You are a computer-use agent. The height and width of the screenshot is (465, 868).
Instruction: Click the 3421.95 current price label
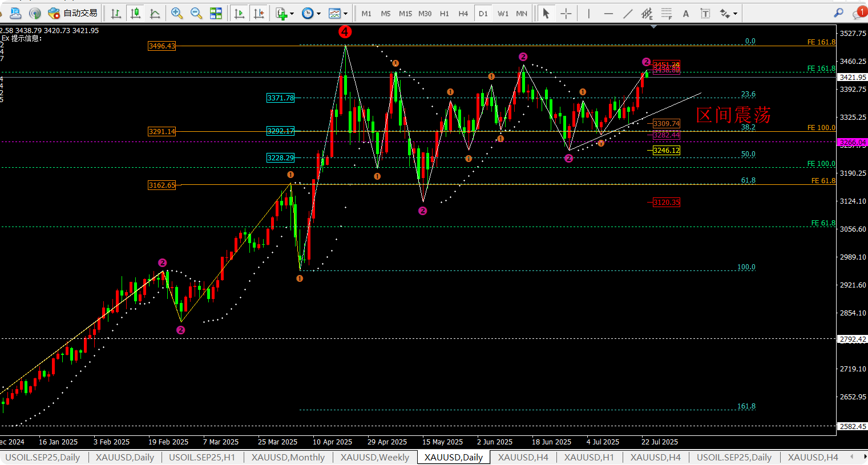tap(852, 77)
